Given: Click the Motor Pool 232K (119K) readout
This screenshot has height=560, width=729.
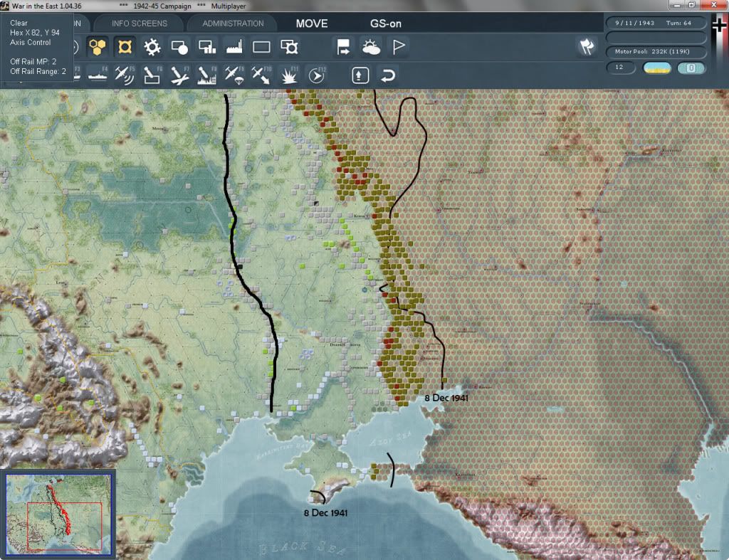Looking at the screenshot, I should click(x=656, y=51).
